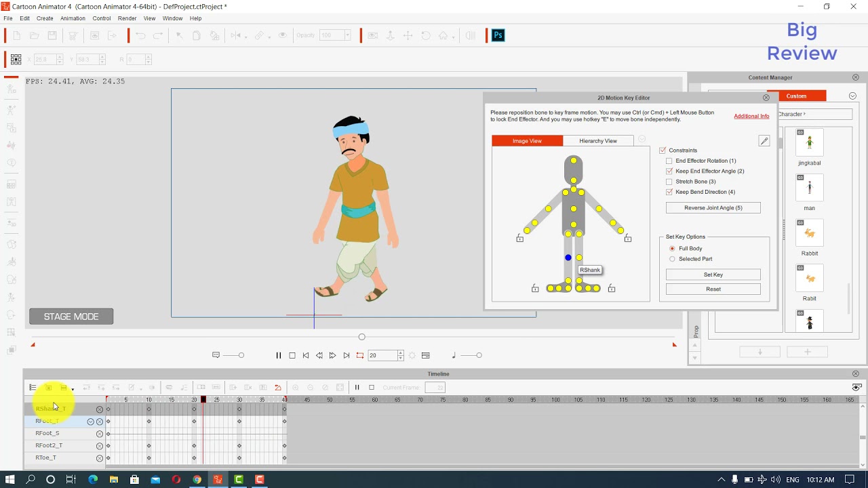Open the dropdown next to Hierarchy View tab

(x=642, y=140)
